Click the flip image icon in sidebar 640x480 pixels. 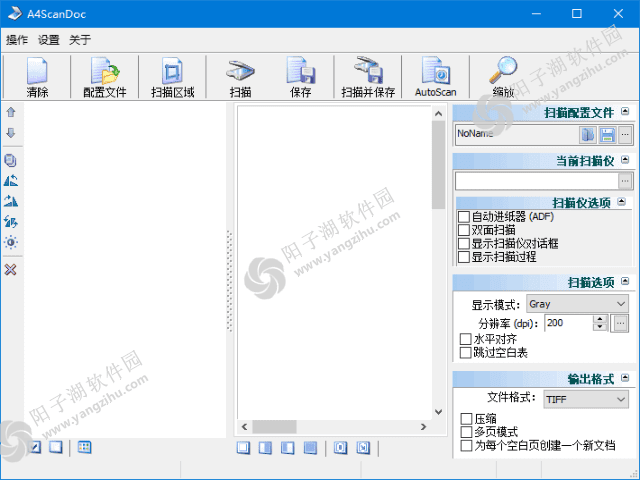(x=11, y=222)
